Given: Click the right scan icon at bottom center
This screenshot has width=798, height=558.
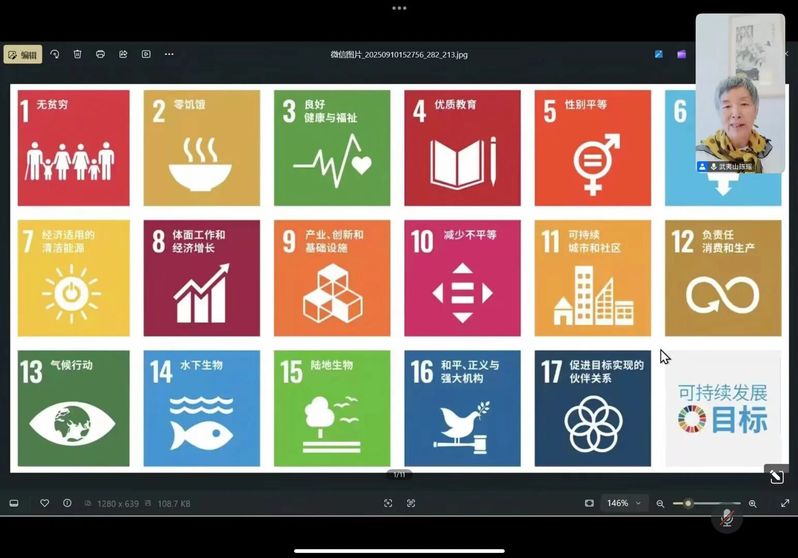Looking at the screenshot, I should tap(411, 503).
